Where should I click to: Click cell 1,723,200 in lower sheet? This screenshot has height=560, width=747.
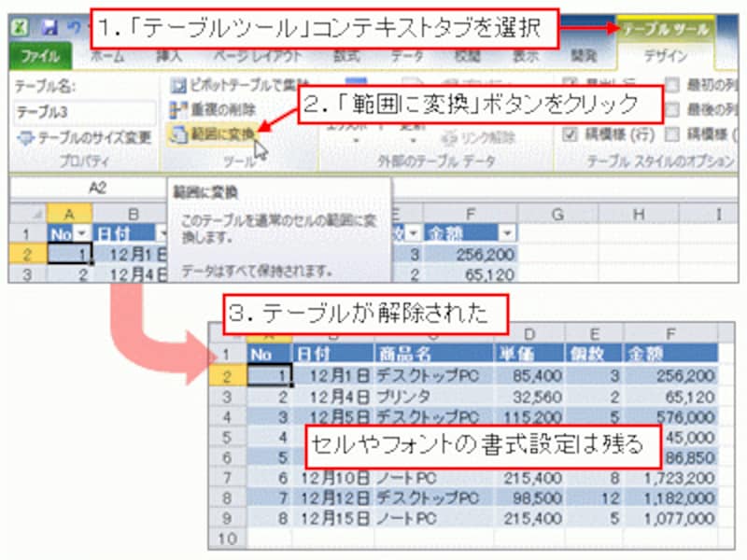coord(670,478)
